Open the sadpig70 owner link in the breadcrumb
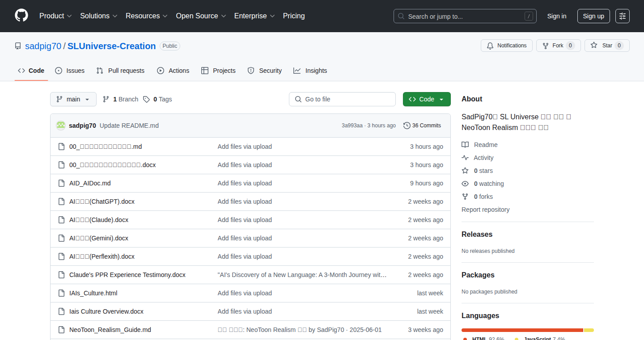 43,46
